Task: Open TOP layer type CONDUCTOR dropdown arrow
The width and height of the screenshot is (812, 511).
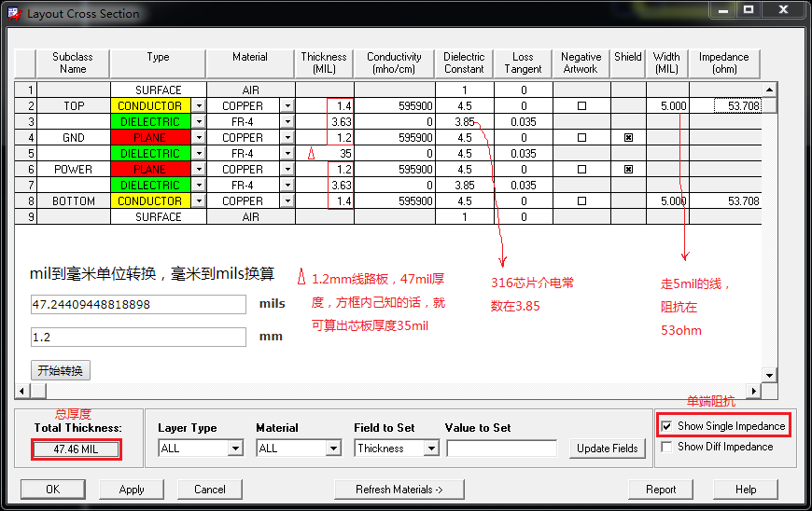Action: point(196,106)
